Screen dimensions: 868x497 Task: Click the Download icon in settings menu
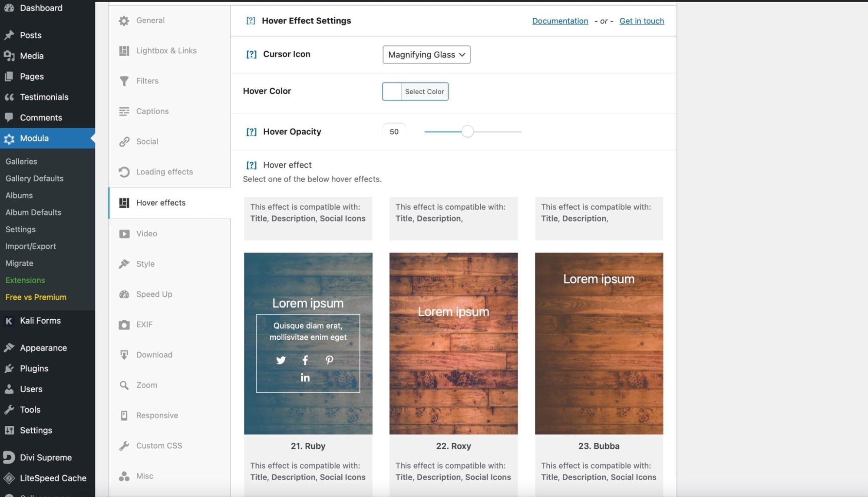(x=124, y=355)
